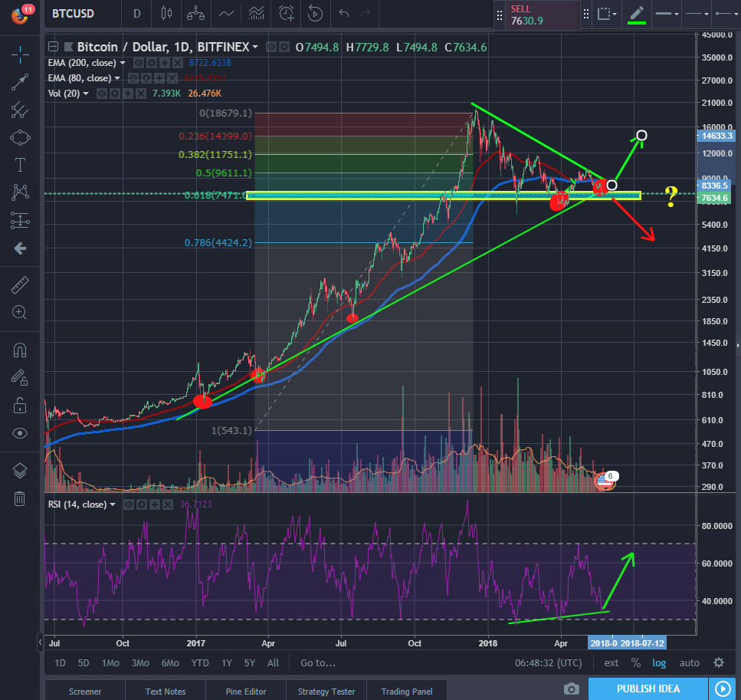Select the 3Mo time range
The width and height of the screenshot is (741, 700).
click(140, 662)
